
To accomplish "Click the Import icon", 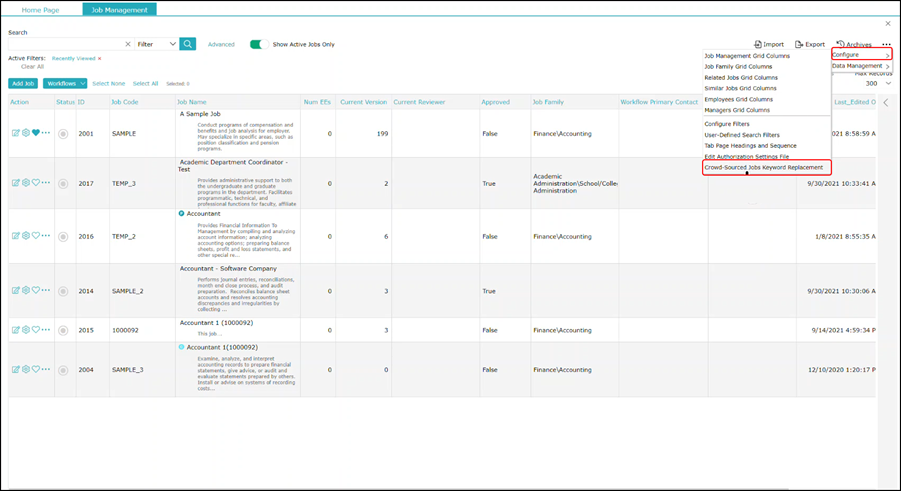I will coord(758,44).
